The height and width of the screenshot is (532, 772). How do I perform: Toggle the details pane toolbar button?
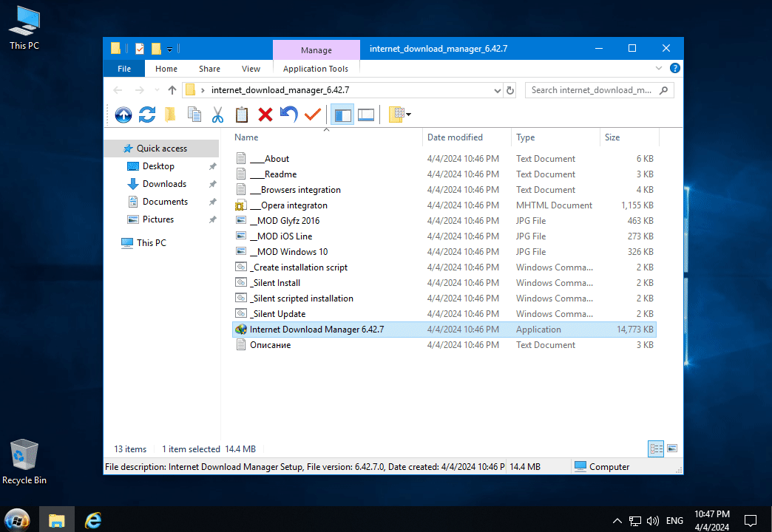click(x=366, y=115)
